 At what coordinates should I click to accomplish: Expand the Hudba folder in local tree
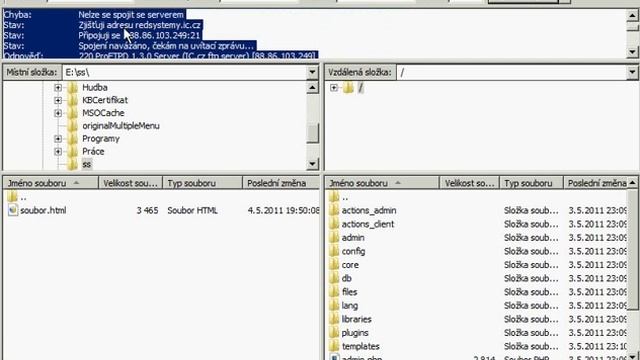point(58,88)
